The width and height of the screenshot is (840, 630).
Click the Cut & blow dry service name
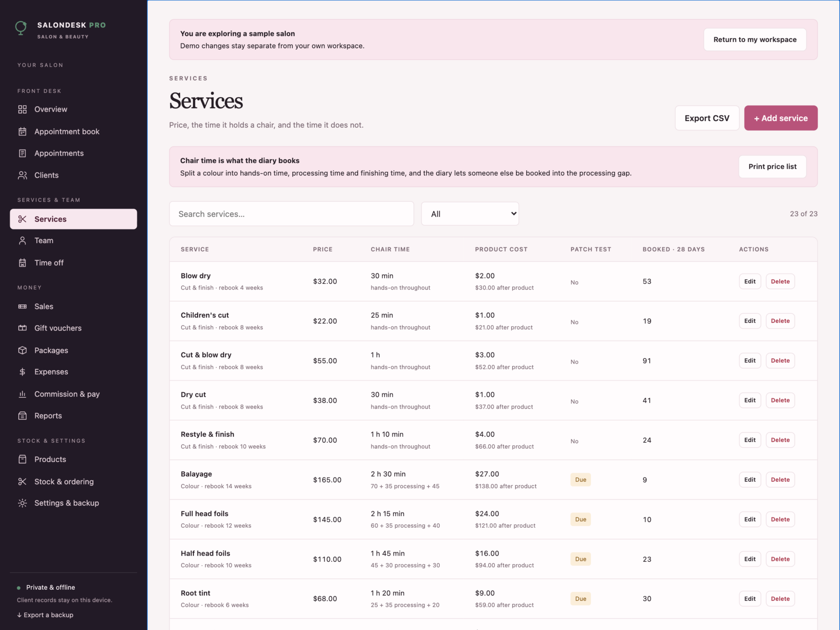[x=206, y=355]
